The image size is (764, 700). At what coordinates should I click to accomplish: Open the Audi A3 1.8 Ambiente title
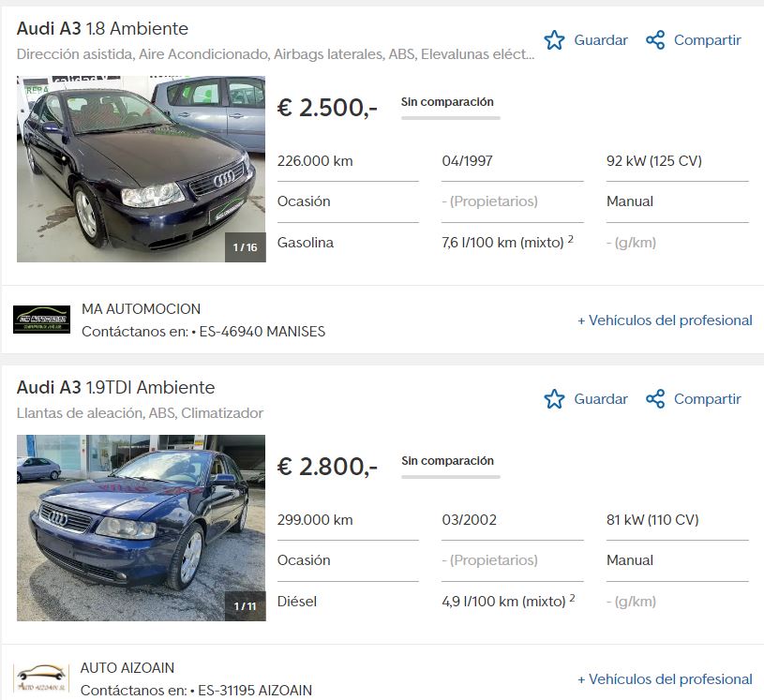(x=102, y=28)
